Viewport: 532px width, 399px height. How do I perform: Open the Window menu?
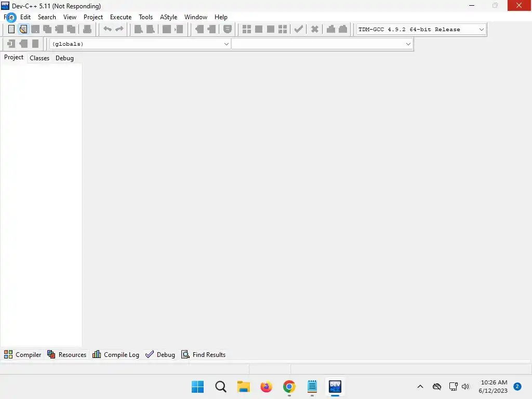click(x=196, y=17)
